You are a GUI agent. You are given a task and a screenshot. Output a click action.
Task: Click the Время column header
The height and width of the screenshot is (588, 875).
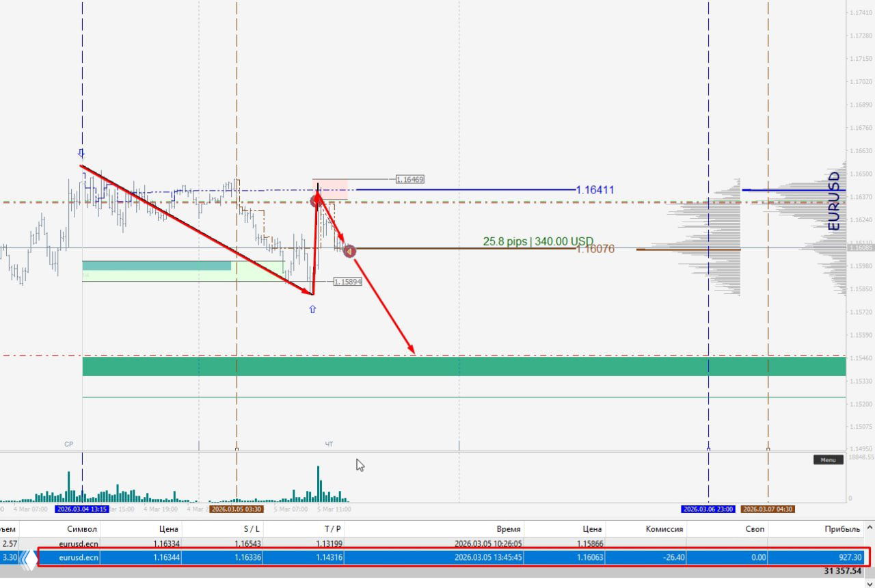click(x=508, y=529)
